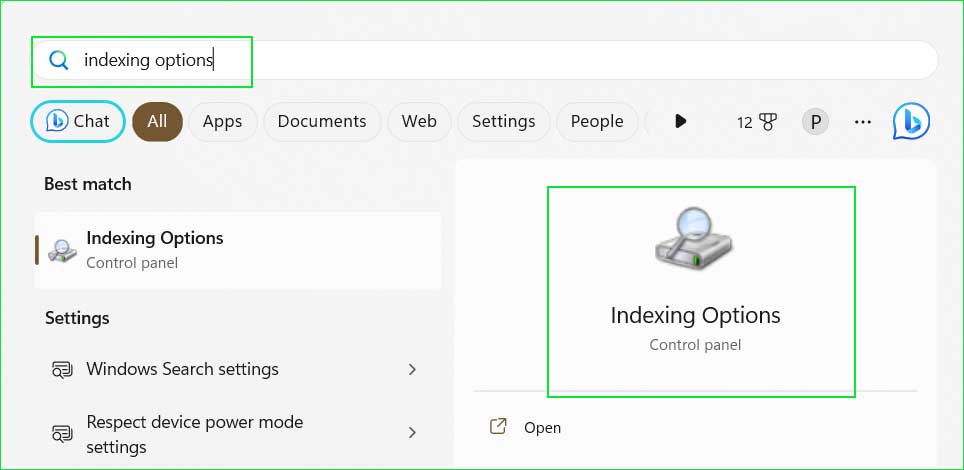Viewport: 964px width, 470px height.
Task: Click Indexing Options drive icon in best match
Action: point(63,250)
